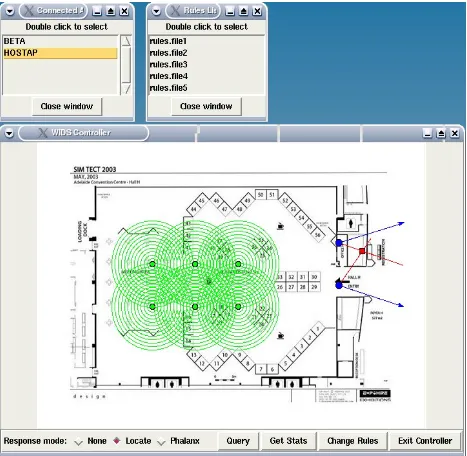This screenshot has width=467, height=456.
Task: Close the Rules window via X
Action: (x=257, y=11)
